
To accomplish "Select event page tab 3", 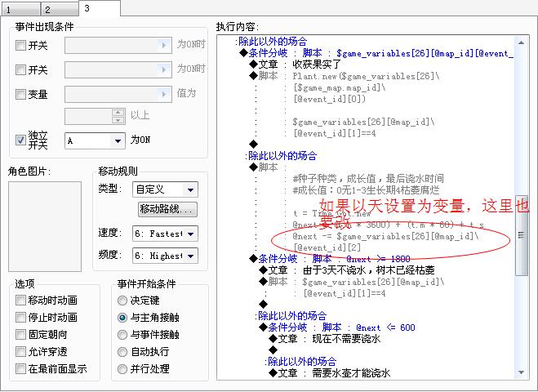I will pyautogui.click(x=100, y=8).
